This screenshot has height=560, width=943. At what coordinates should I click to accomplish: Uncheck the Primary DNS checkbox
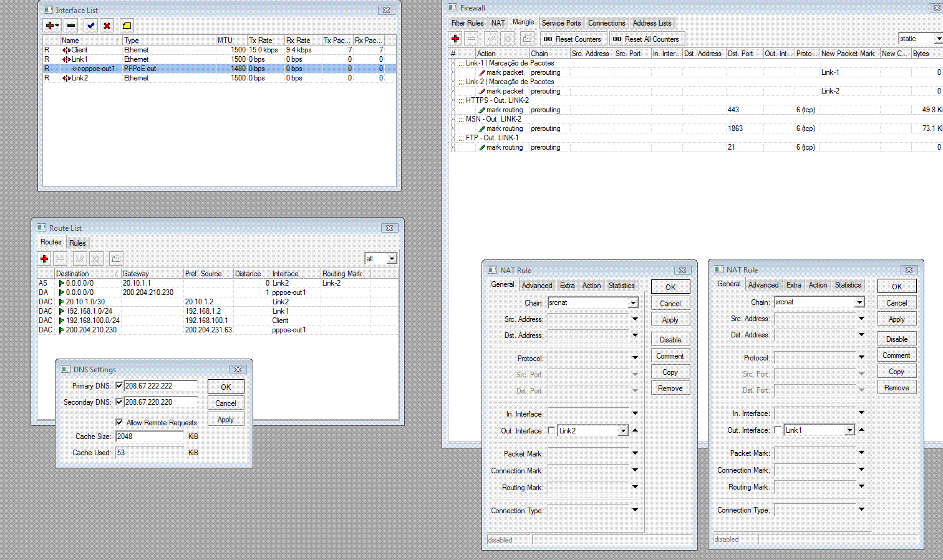119,386
